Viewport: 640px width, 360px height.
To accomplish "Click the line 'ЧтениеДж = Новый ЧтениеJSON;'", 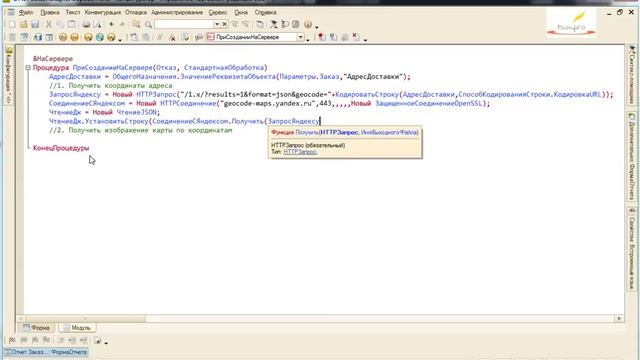I will tap(104, 112).
